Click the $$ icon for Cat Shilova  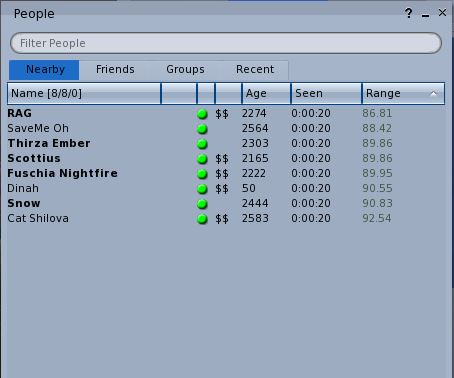click(x=222, y=219)
